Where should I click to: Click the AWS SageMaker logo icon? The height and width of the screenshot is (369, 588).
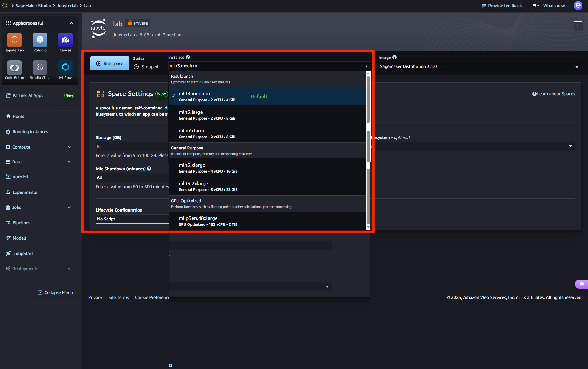5,6
